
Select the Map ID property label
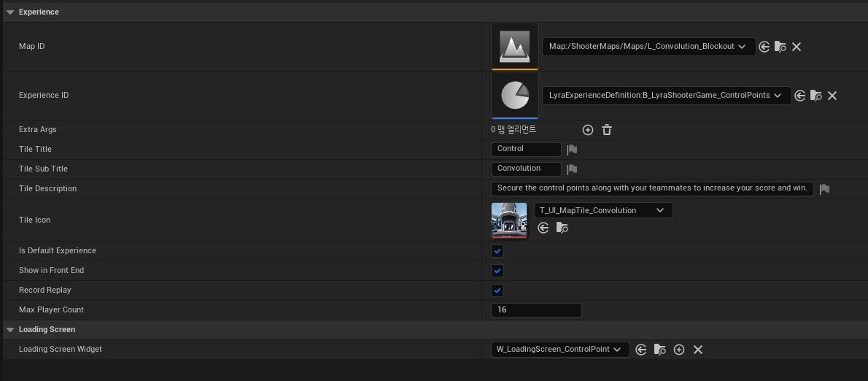[31, 47]
